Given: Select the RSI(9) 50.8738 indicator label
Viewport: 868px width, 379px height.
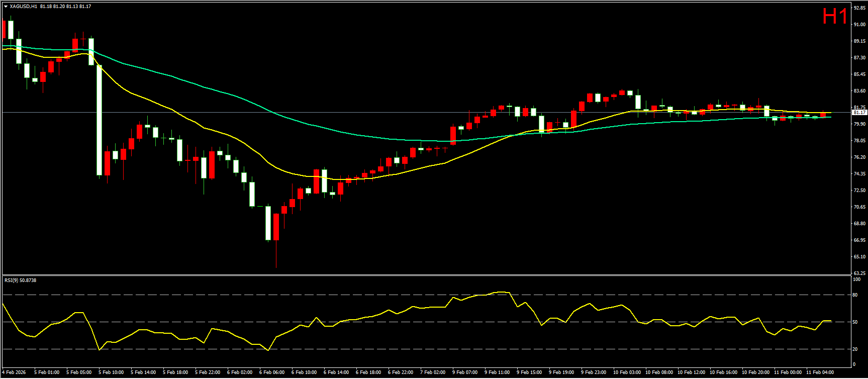Looking at the screenshot, I should click(x=21, y=280).
